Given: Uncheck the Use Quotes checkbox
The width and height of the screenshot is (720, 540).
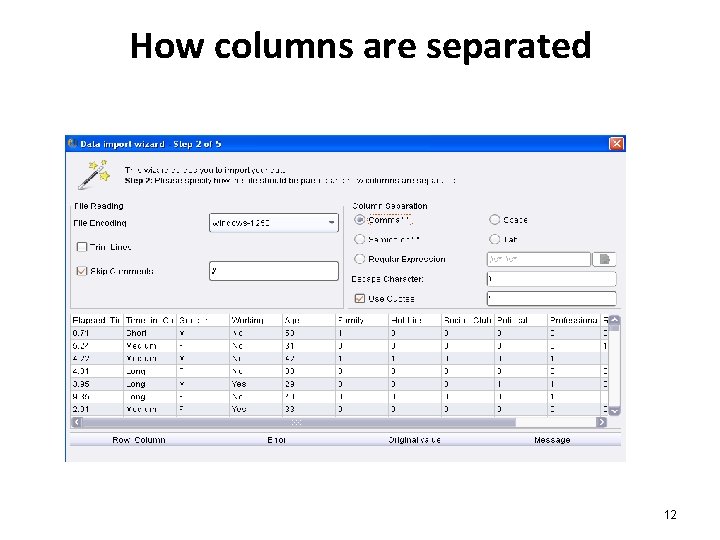Looking at the screenshot, I should coord(360,299).
